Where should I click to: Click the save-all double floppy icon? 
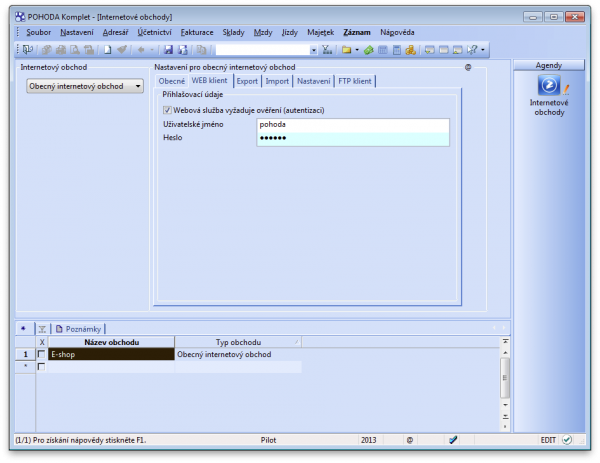point(183,50)
